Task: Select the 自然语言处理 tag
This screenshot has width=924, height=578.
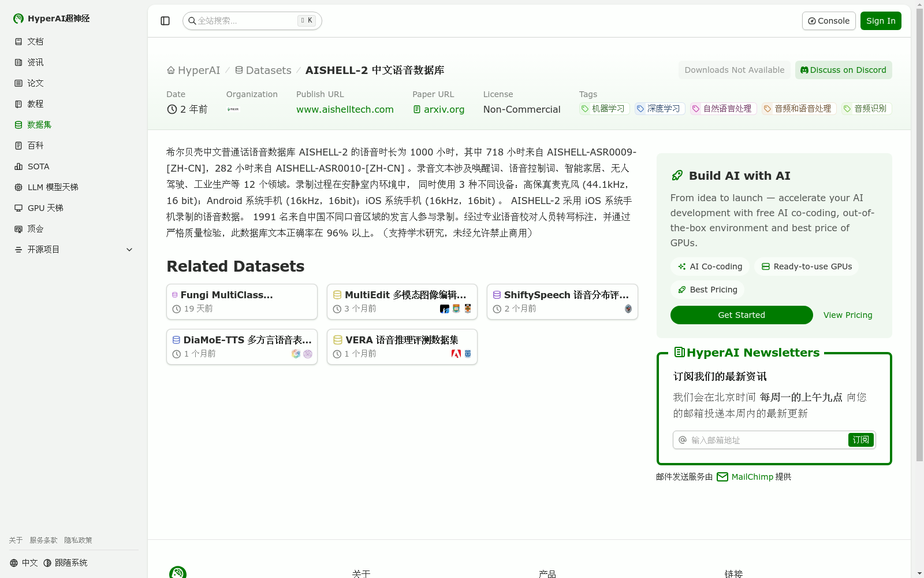Action: point(724,109)
